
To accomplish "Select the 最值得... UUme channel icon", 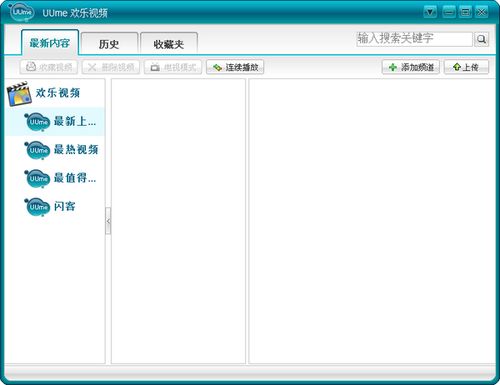I will [x=37, y=179].
